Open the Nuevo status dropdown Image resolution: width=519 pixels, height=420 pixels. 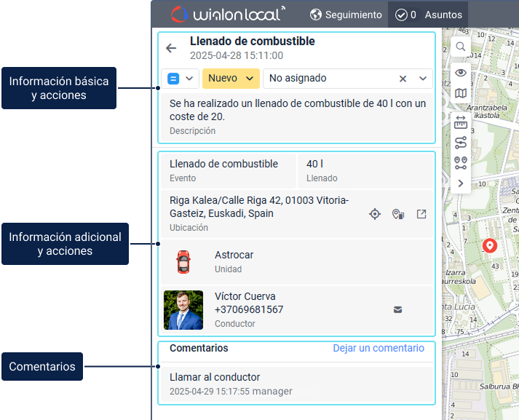[231, 79]
